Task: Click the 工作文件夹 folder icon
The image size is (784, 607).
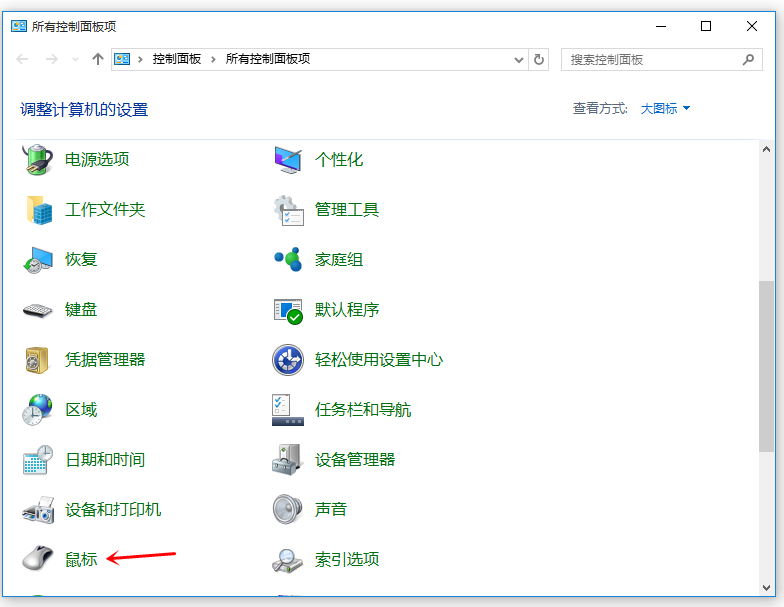Action: pos(38,210)
